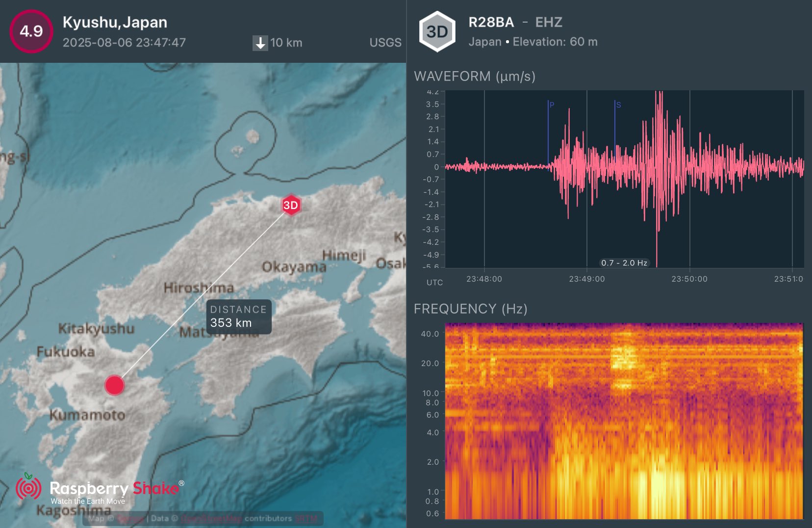Click the event time 2025-08-06 23:47:47
The image size is (812, 528).
tap(124, 43)
